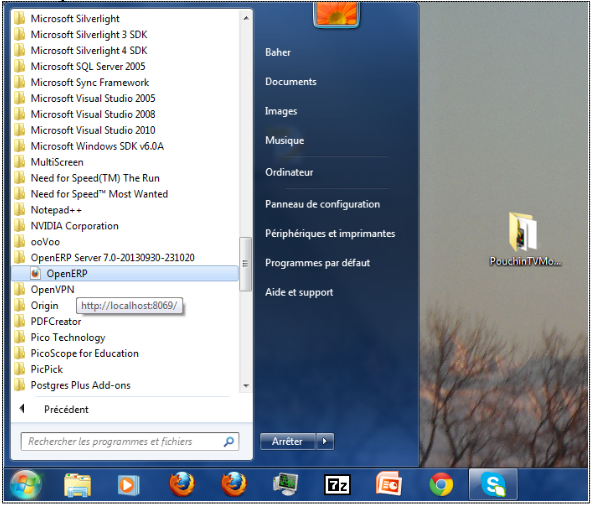Viewport: 593px width, 505px height.
Task: Click the program list scroll down arrow
Action: pyautogui.click(x=246, y=386)
